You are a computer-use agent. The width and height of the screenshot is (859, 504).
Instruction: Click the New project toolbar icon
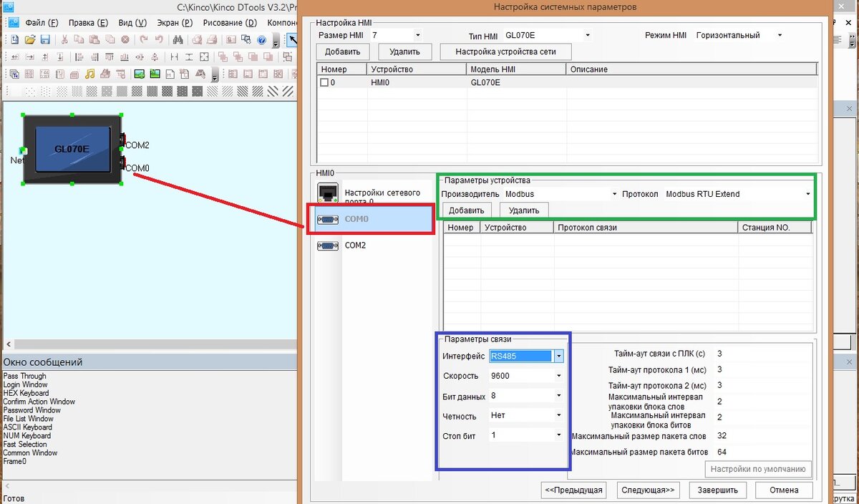click(15, 40)
